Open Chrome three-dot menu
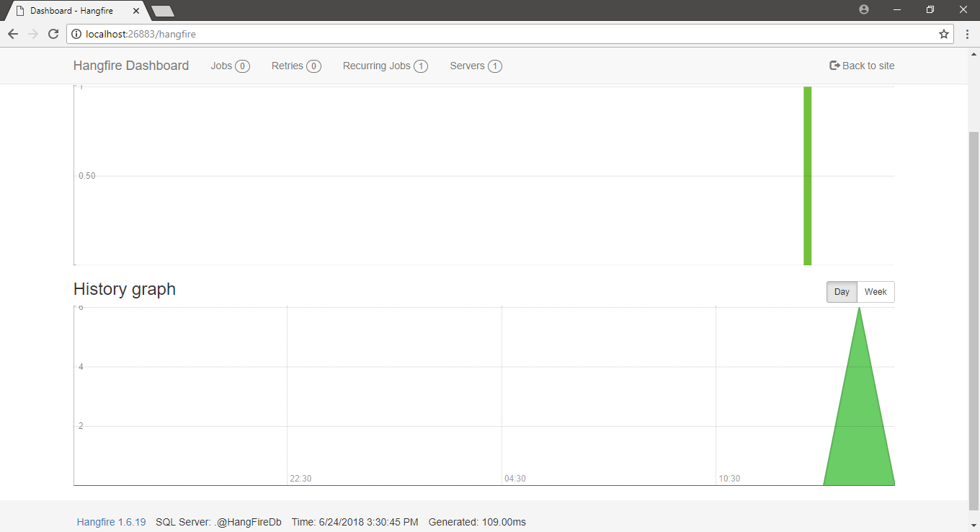The width and height of the screenshot is (980, 532). tap(967, 34)
